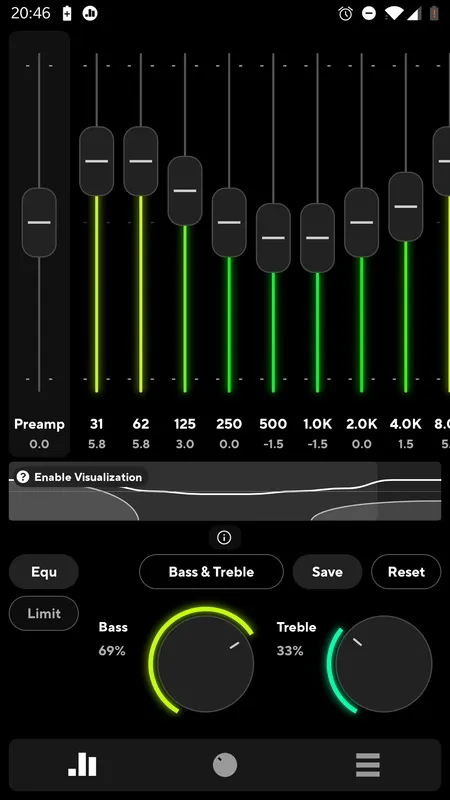Reset the equalizer settings

pyautogui.click(x=406, y=572)
